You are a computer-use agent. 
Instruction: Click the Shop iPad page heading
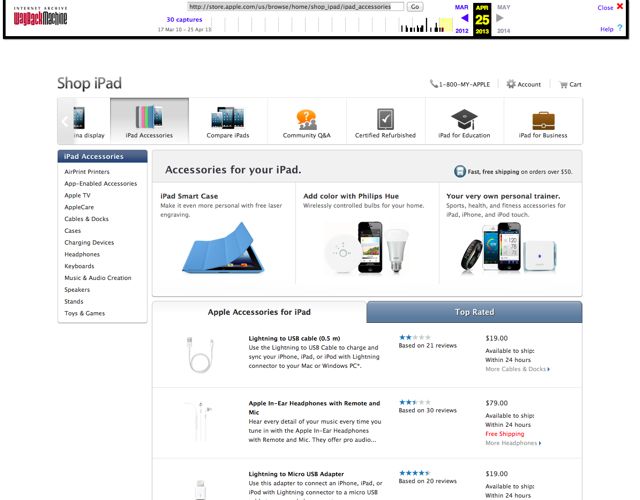[89, 83]
